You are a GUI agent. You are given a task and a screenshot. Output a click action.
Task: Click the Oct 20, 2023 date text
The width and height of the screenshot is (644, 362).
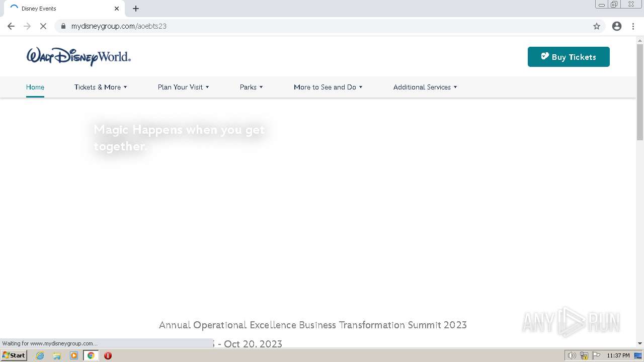click(x=253, y=343)
